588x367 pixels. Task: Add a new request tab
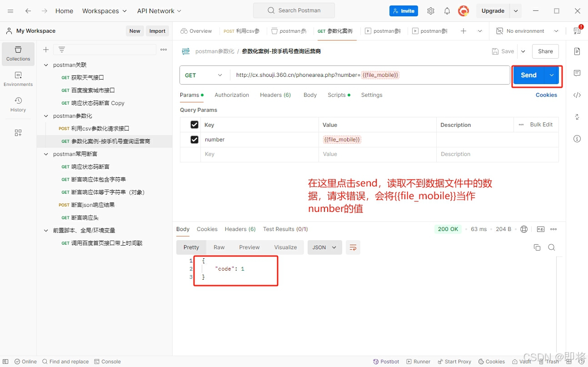pyautogui.click(x=463, y=31)
